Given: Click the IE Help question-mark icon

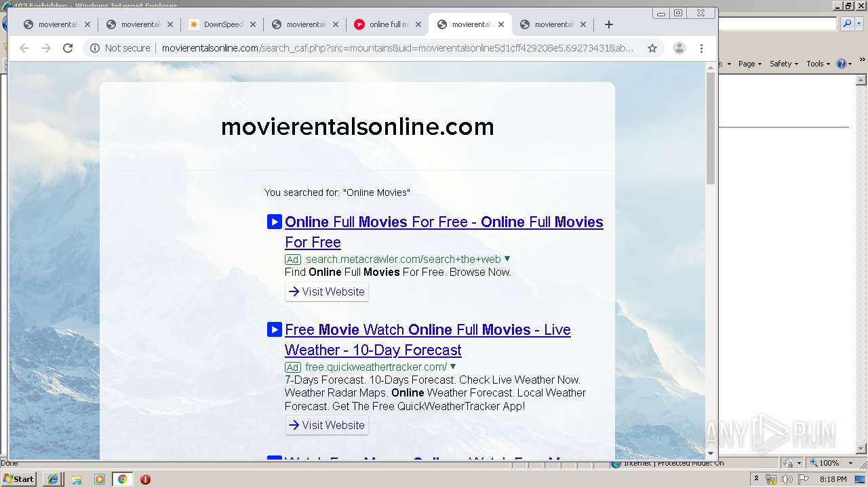Looking at the screenshot, I should tap(841, 64).
